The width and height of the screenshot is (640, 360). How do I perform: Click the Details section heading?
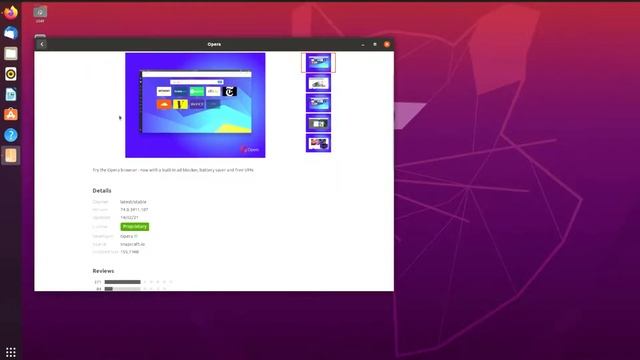[102, 191]
